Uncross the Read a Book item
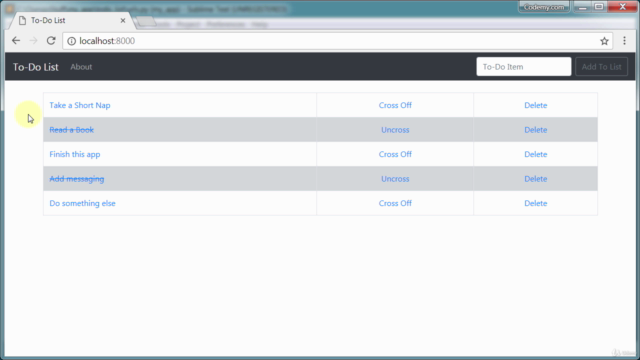Image resolution: width=640 pixels, height=360 pixels. click(395, 130)
